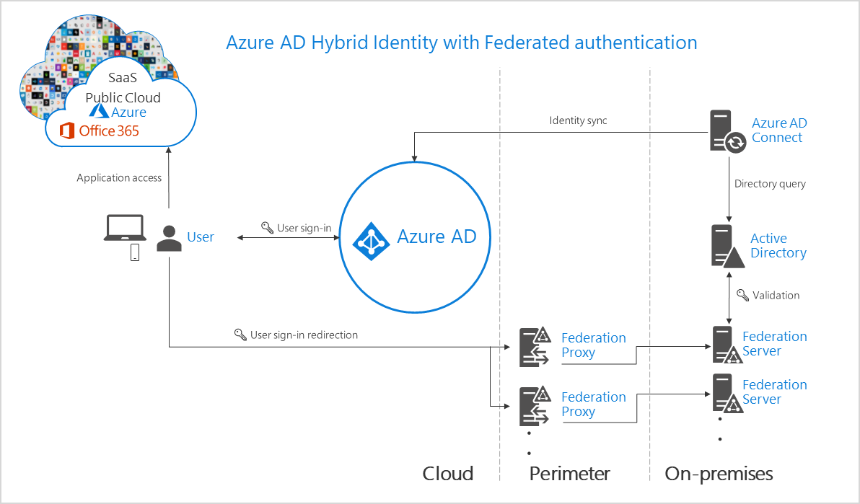This screenshot has width=860, height=504.
Task: Click the key icon next to Validation
Action: pyautogui.click(x=742, y=295)
